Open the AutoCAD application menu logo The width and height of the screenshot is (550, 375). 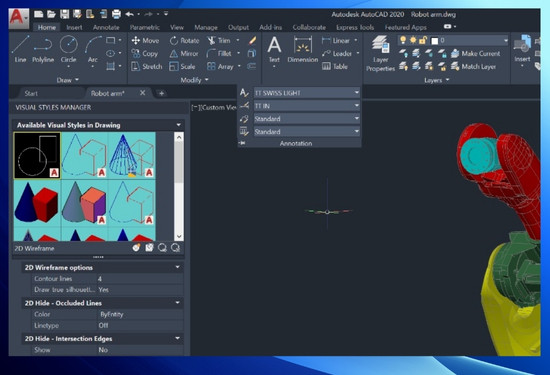point(18,18)
